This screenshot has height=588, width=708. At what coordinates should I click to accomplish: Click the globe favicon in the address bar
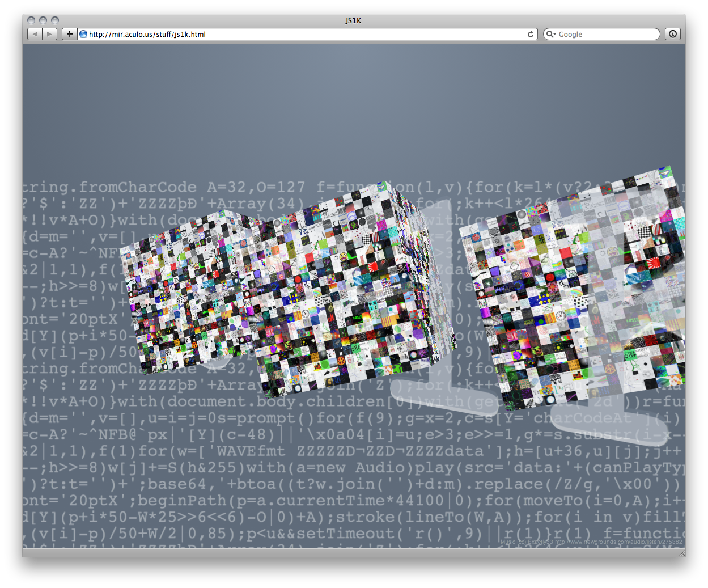pyautogui.click(x=83, y=34)
